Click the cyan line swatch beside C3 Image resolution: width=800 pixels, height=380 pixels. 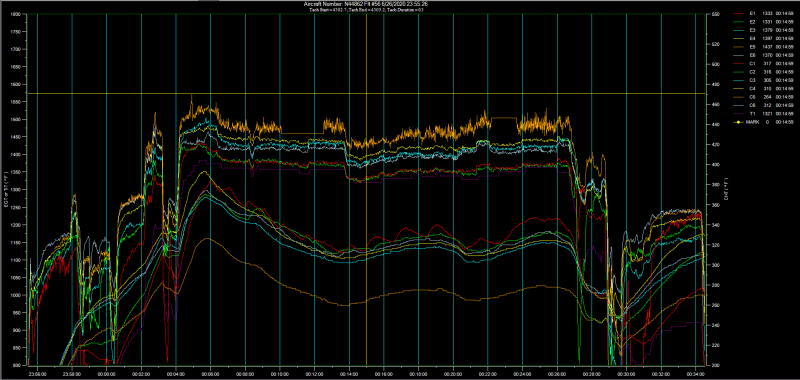tap(739, 80)
